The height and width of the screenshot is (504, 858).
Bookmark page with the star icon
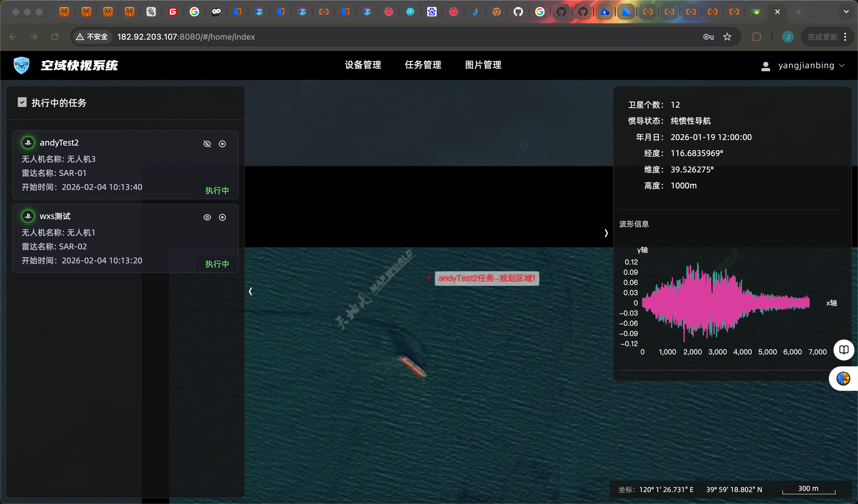(727, 37)
